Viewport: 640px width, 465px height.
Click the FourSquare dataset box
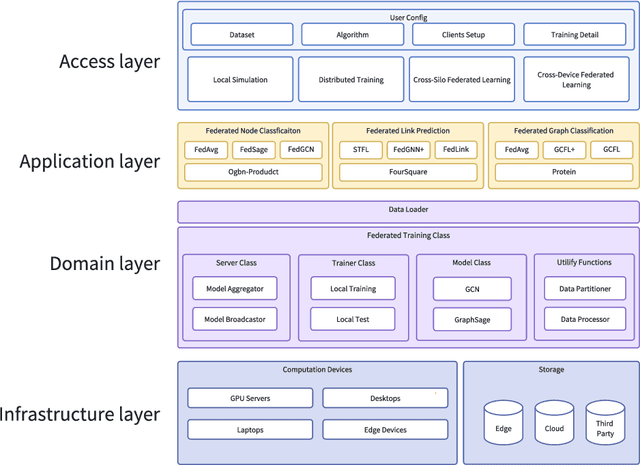(407, 172)
